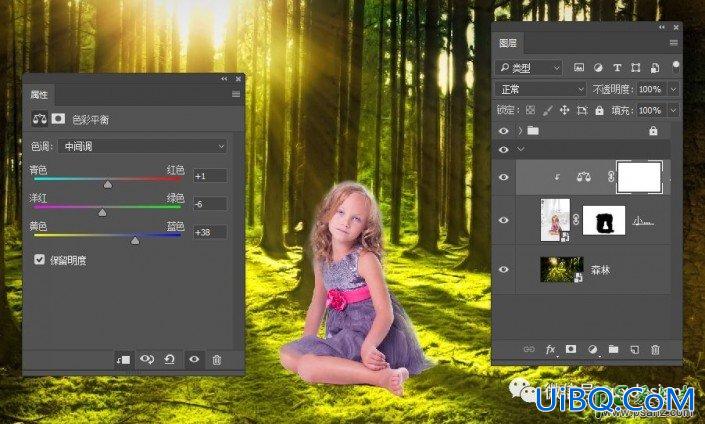This screenshot has width=705, height=424.
Task: Click the mask icon in Properties panel
Action: 58,119
